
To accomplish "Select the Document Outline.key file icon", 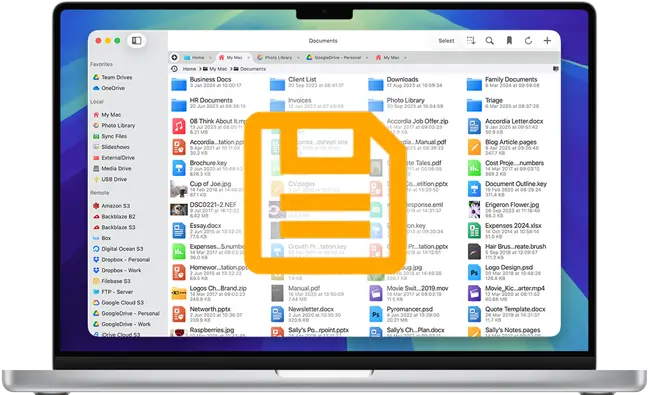I will click(x=474, y=189).
